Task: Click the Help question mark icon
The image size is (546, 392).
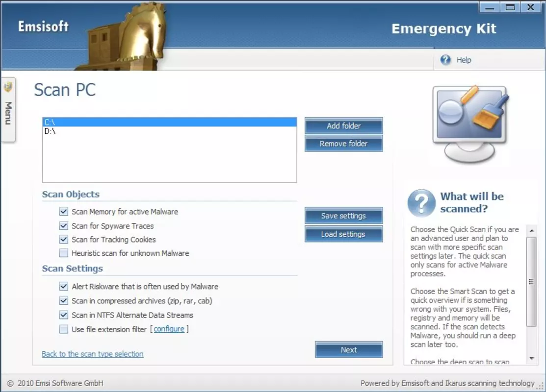Action: pos(445,60)
